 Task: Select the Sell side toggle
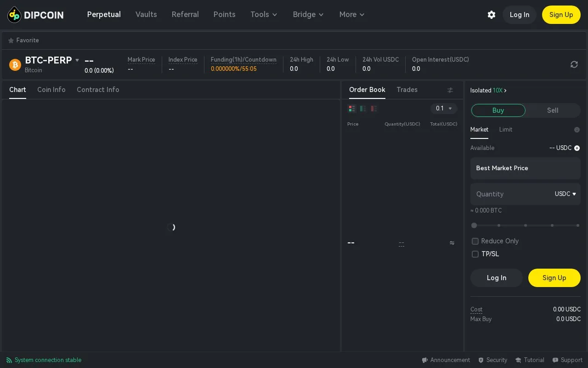coord(553,110)
